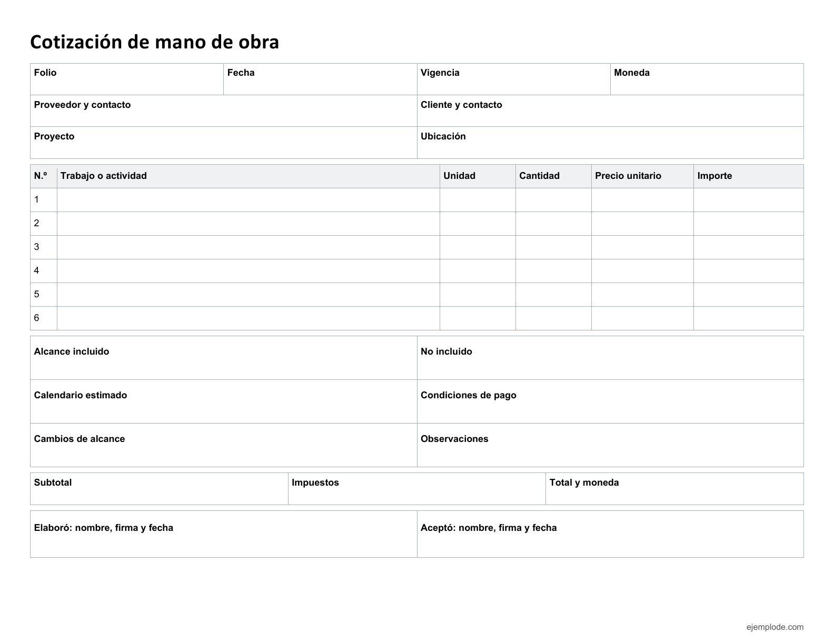Screen dimensions: 834x644
Task: Select row number 6 in the activity table
Action: tap(37, 318)
